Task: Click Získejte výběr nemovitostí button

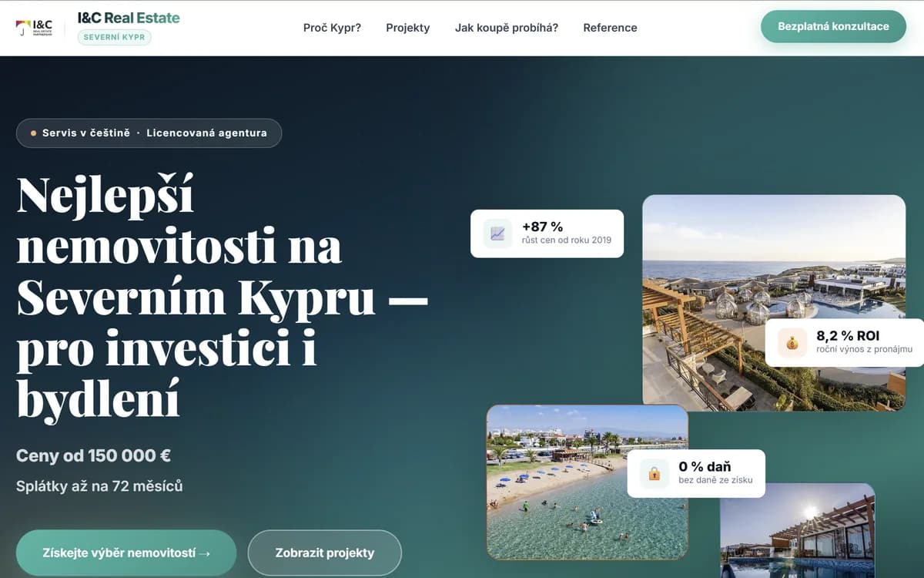Action: point(126,553)
